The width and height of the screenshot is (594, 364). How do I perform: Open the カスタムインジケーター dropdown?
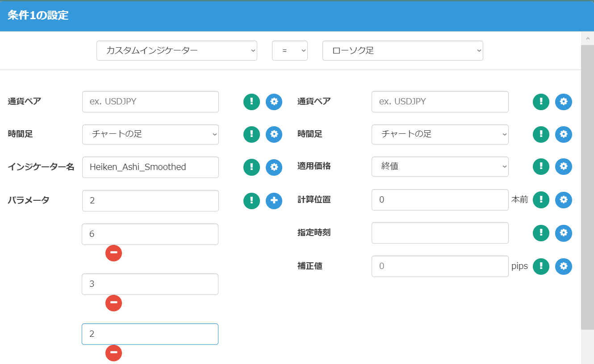tap(177, 50)
